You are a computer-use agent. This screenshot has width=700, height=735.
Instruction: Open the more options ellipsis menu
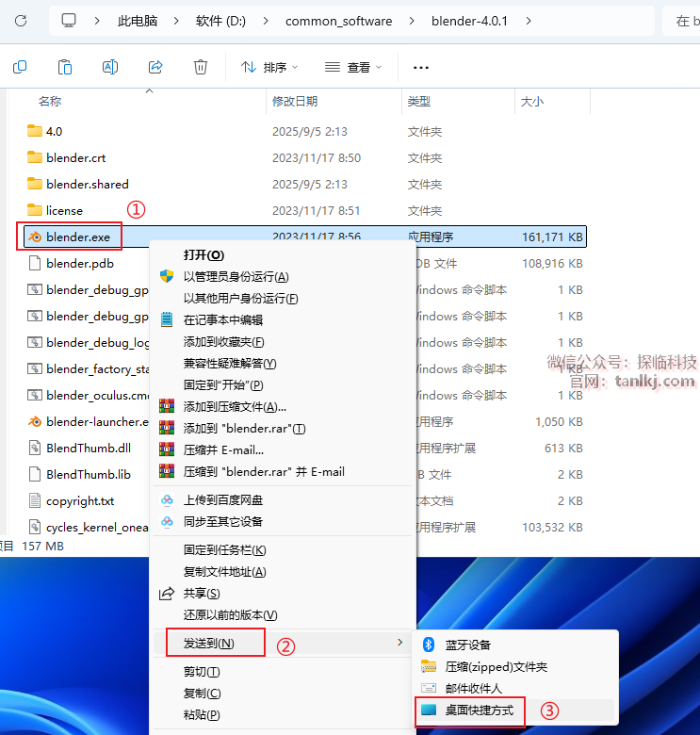(x=421, y=68)
